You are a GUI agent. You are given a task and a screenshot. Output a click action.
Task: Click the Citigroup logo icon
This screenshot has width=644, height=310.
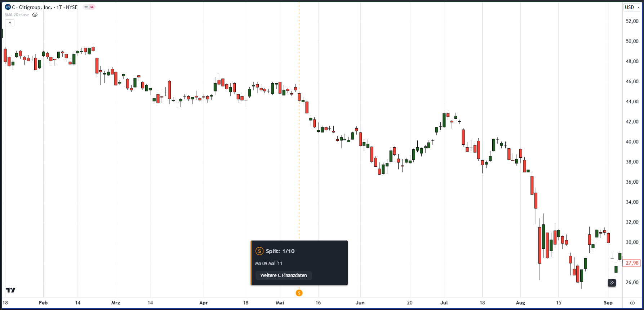click(8, 7)
